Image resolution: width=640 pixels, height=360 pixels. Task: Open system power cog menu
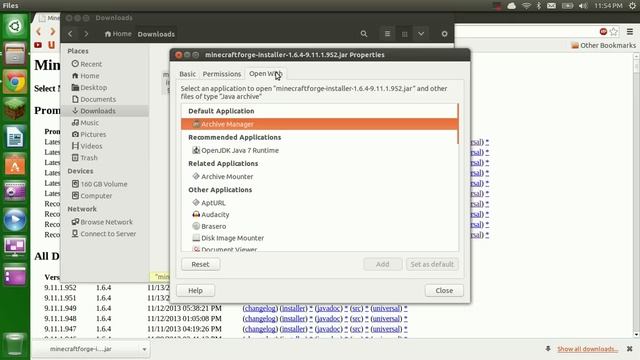click(632, 6)
